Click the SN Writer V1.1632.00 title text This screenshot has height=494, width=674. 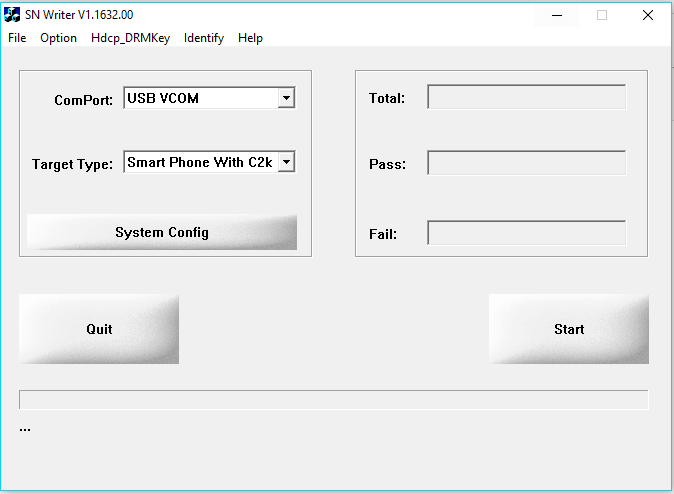coord(79,15)
